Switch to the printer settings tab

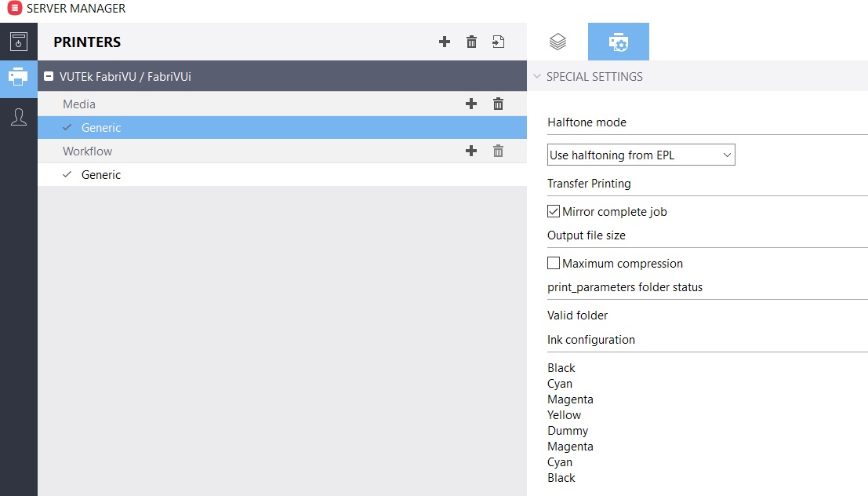(x=619, y=42)
